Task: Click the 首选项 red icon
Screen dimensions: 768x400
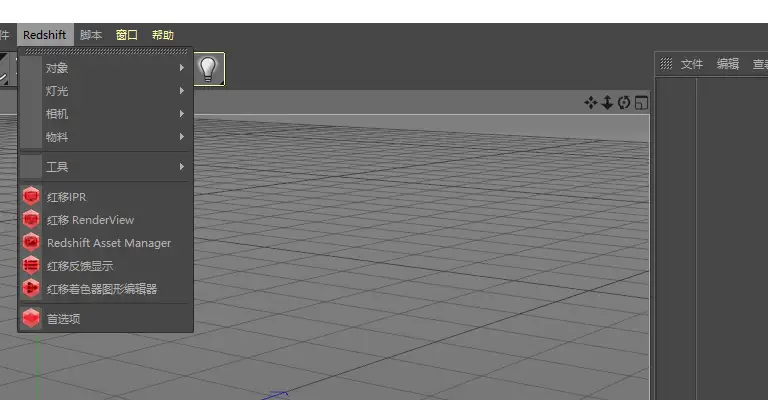Action: (31, 319)
